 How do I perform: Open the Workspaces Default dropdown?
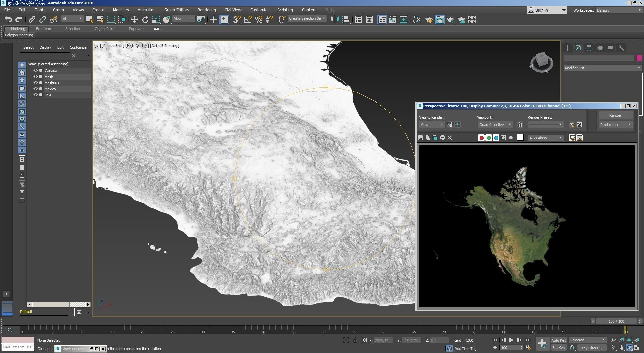coord(619,10)
